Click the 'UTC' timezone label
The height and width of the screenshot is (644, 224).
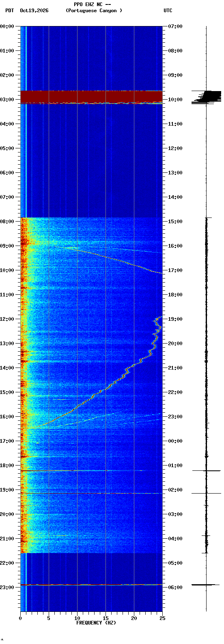[x=168, y=11]
